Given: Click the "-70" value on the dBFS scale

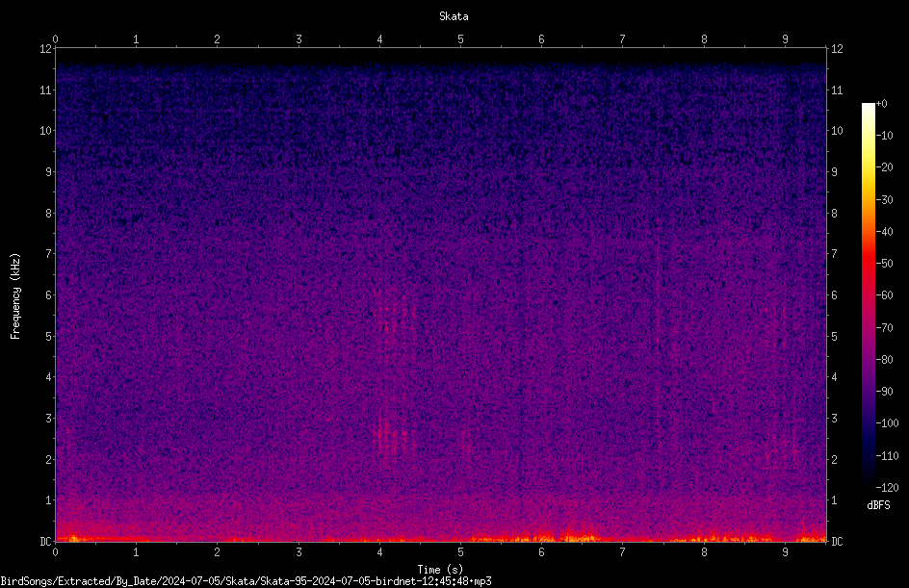Looking at the screenshot, I should [x=884, y=328].
